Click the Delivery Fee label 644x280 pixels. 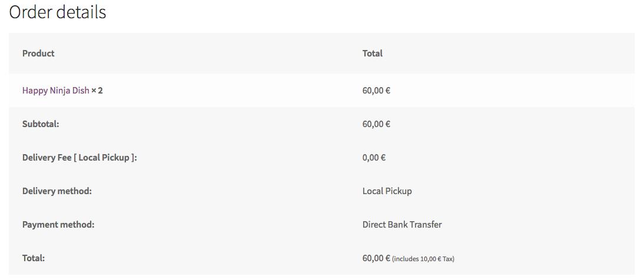[79, 158]
